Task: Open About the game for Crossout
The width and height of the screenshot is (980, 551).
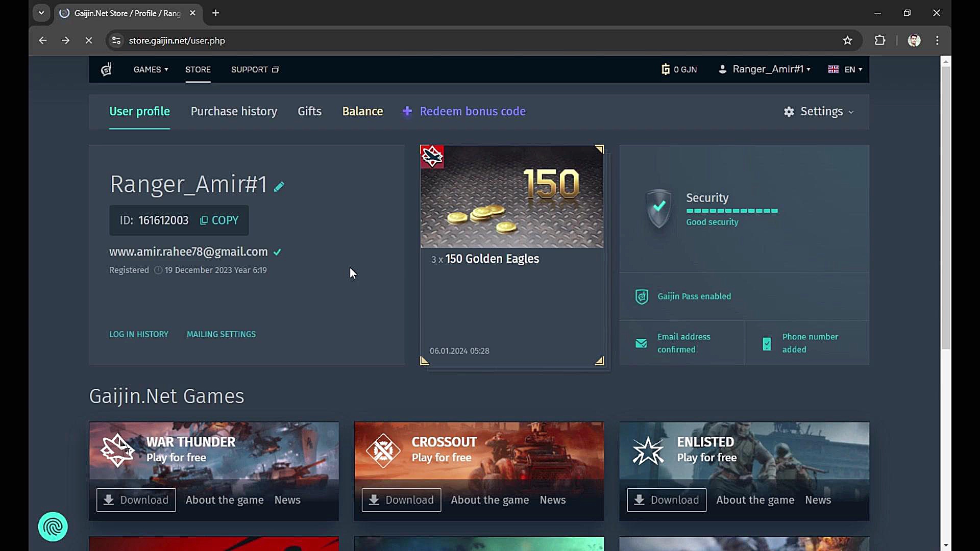Action: click(x=490, y=500)
